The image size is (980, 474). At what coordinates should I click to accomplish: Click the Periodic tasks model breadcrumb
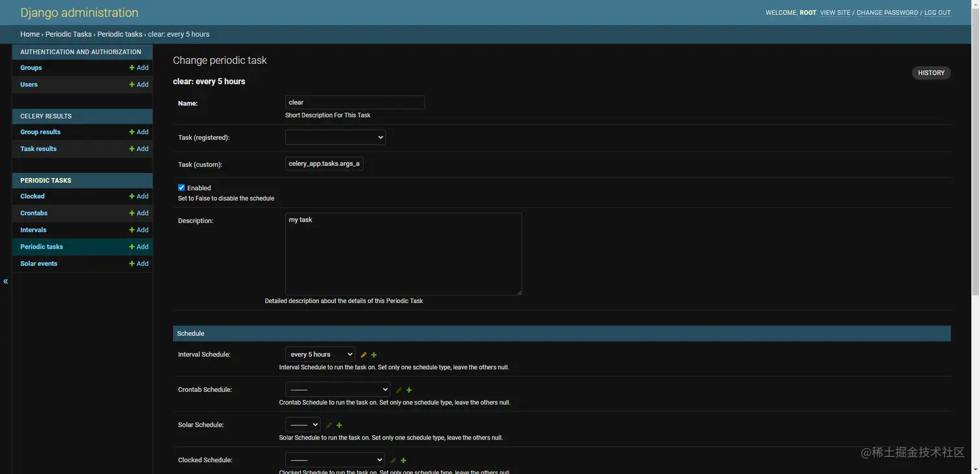(x=120, y=34)
